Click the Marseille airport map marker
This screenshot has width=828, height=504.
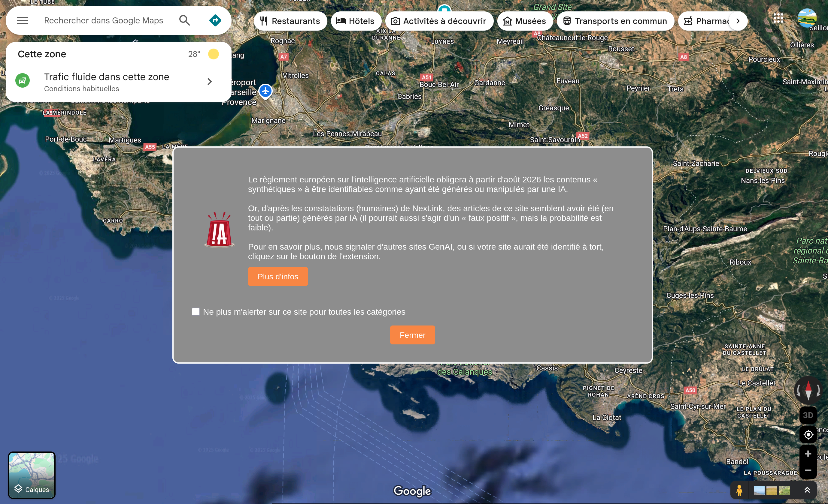coord(265,91)
